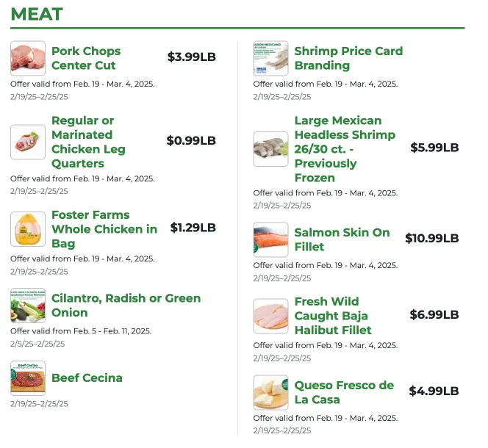The image size is (488, 448).
Task: Click the Cilantro, Radish or Green Onion image
Action: click(28, 306)
